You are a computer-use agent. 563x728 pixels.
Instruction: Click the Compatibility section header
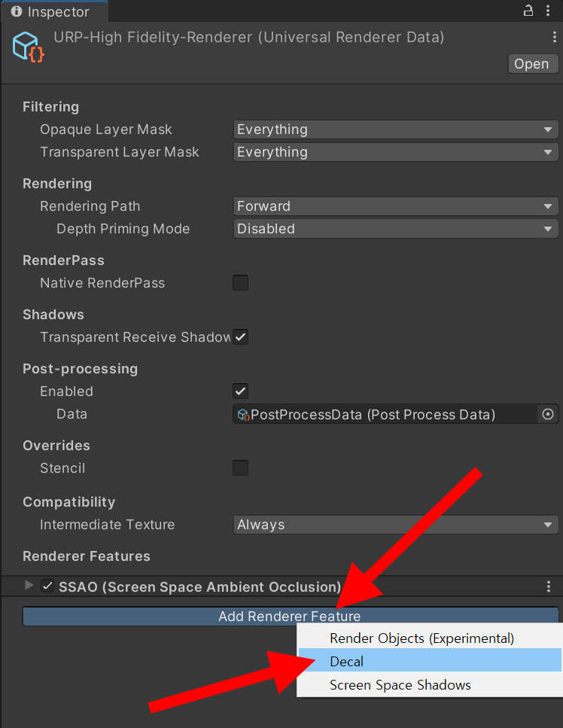tap(69, 502)
